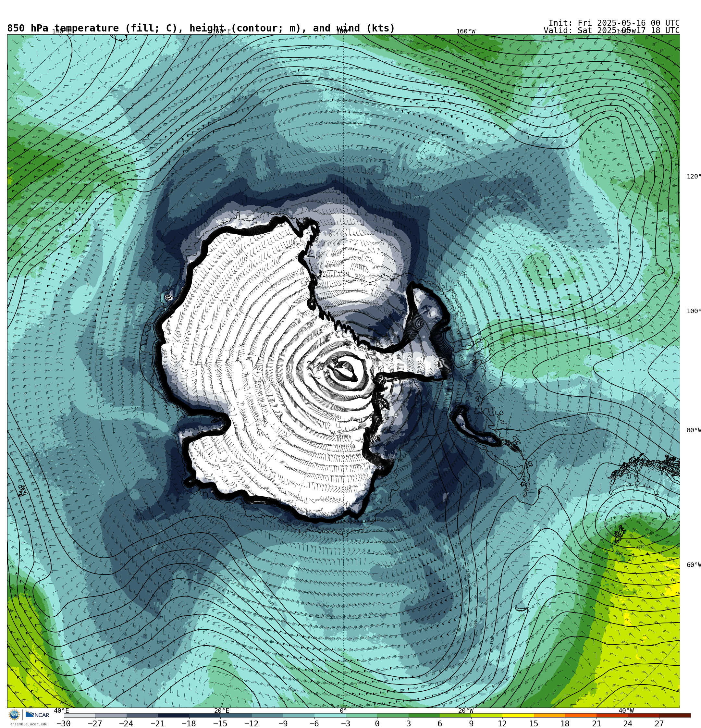This screenshot has height=728, width=701.
Task: Click the 60°W longitude label on the right edge
Action: point(694,565)
